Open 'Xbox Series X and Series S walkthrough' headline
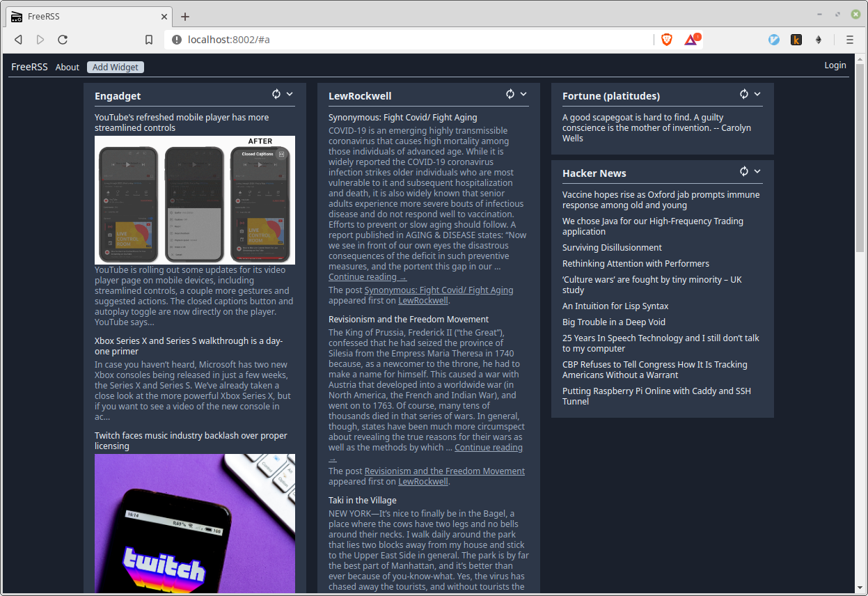The height and width of the screenshot is (596, 868). (x=189, y=346)
